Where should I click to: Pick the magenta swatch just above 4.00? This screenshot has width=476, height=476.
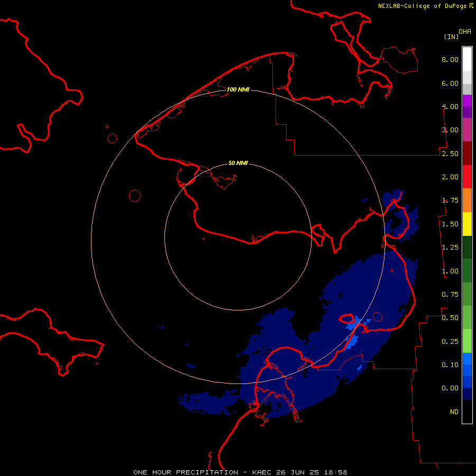(467, 100)
